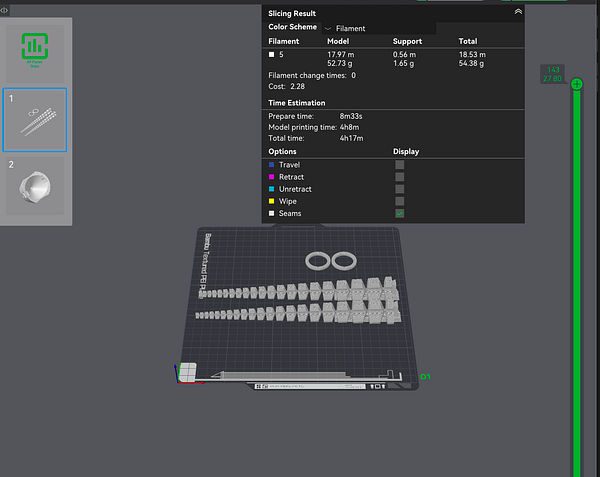Click the Filament column header
Screen dimensions: 600x477
coord(284,41)
